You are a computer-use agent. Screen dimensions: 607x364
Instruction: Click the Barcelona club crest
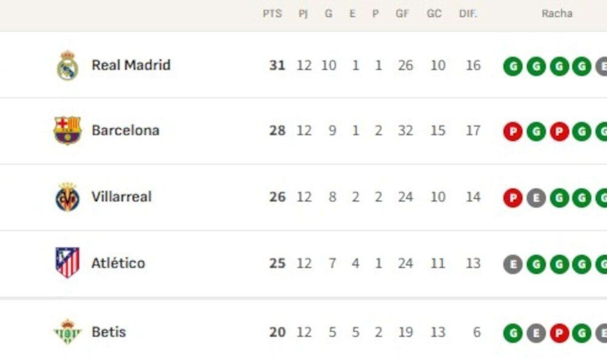[x=67, y=130]
